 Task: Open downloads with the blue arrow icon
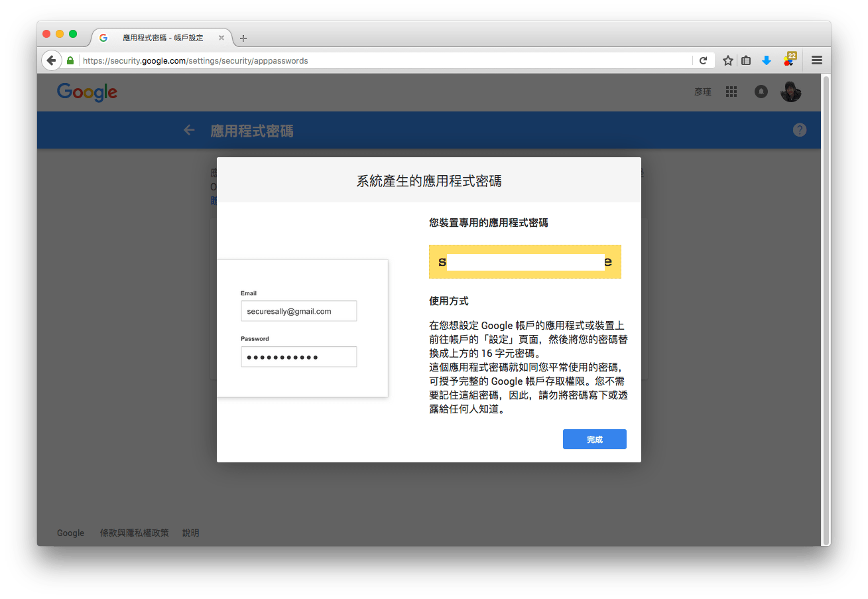point(767,60)
